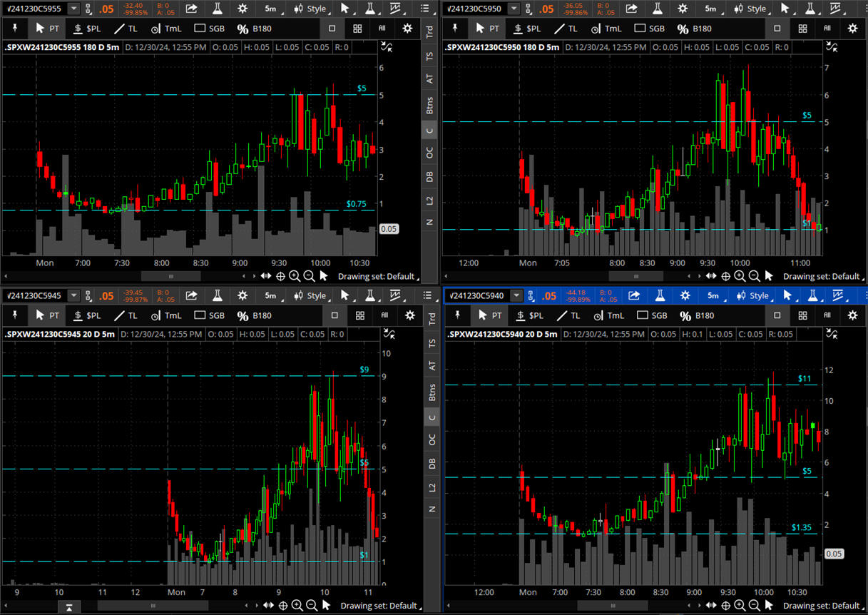
Task: Open studies flask on C5950 chart header
Action: point(657,9)
